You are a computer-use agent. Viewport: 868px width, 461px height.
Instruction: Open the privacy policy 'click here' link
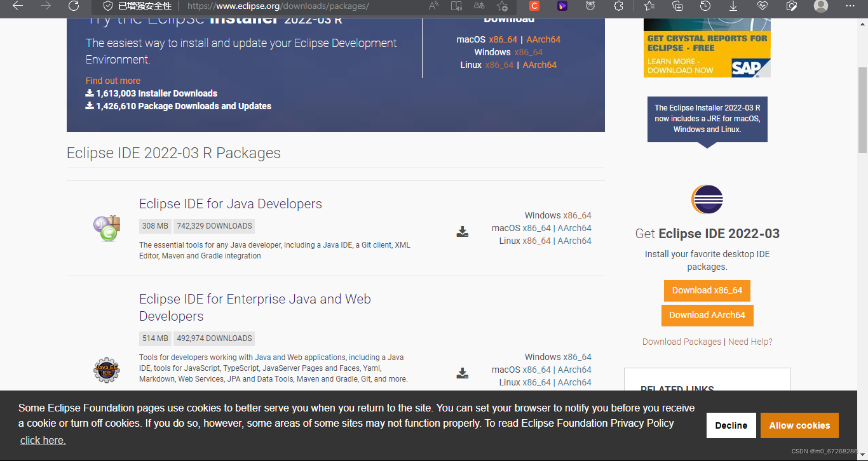[x=43, y=440]
